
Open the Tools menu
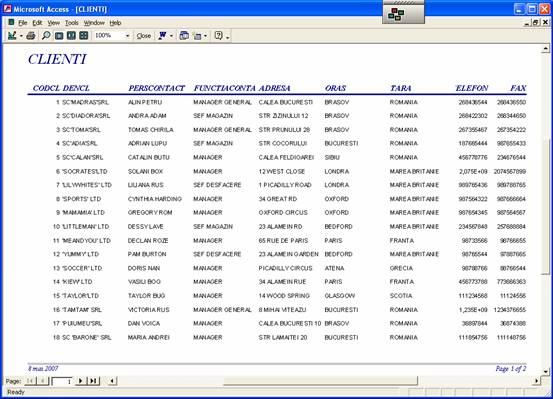tap(72, 23)
